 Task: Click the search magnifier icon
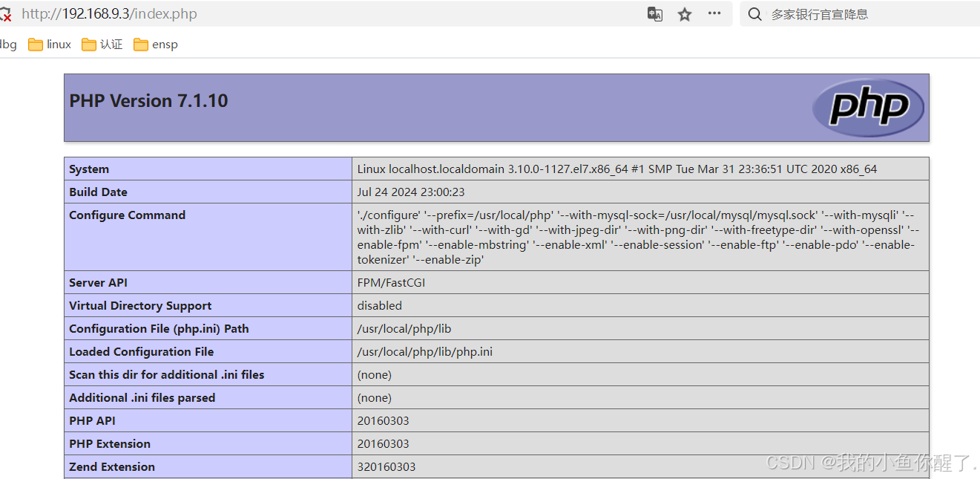click(755, 14)
